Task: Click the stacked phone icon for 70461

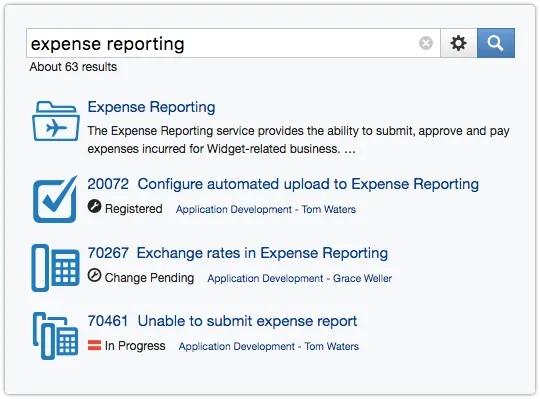Action: pos(55,336)
